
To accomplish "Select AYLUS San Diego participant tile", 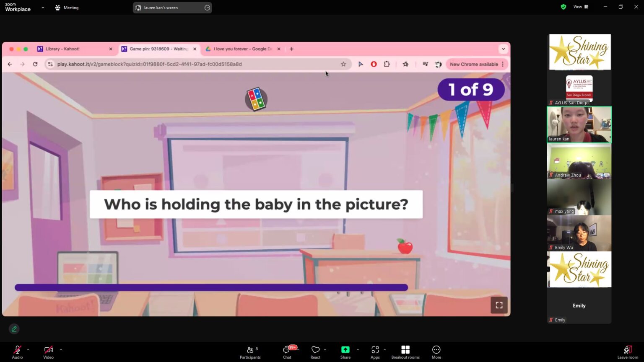I will point(579,88).
